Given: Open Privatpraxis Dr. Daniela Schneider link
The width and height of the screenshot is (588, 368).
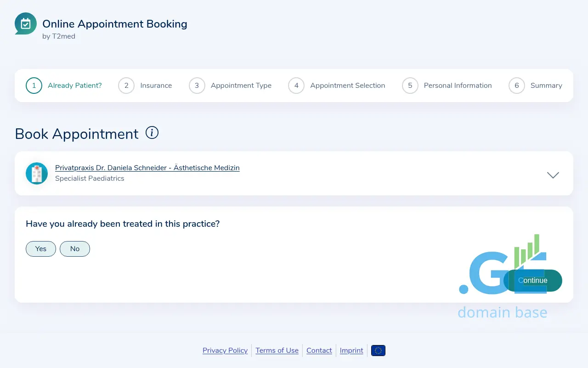Looking at the screenshot, I should click(x=147, y=168).
